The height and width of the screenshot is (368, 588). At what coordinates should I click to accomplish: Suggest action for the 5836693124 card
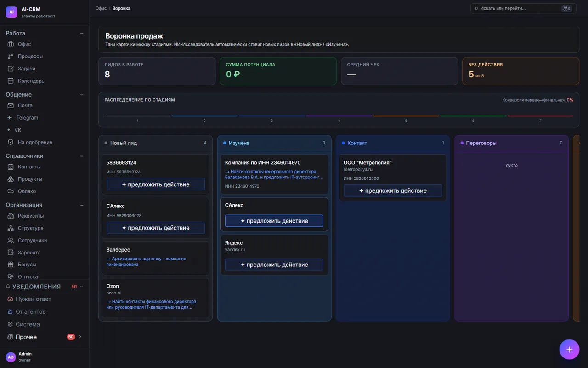click(156, 184)
